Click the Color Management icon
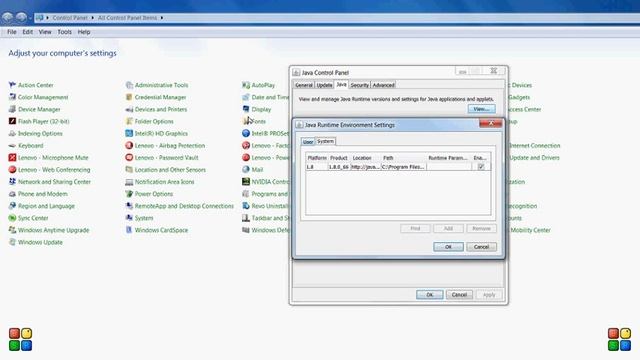The width and height of the screenshot is (640, 360). tap(12, 97)
